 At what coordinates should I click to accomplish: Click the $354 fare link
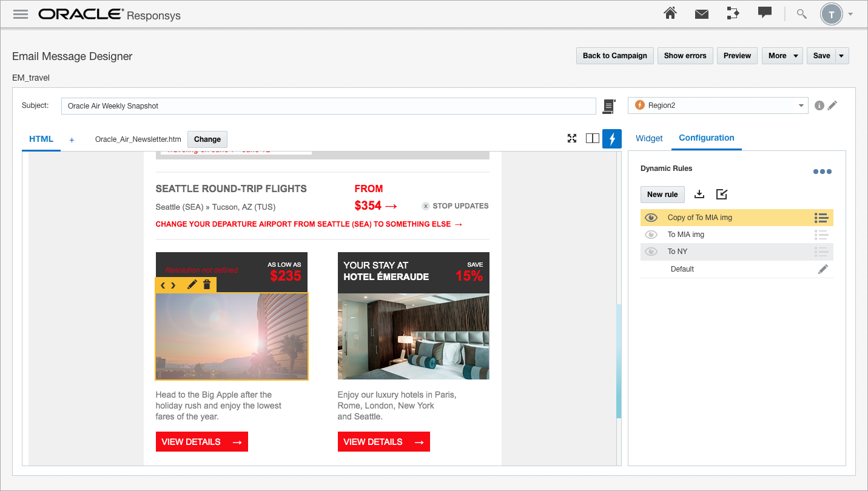point(376,205)
